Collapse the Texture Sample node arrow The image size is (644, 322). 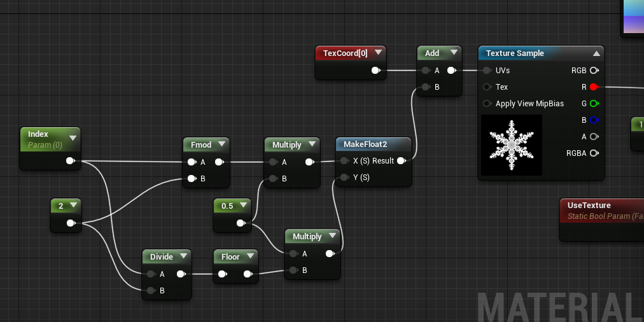pyautogui.click(x=596, y=53)
